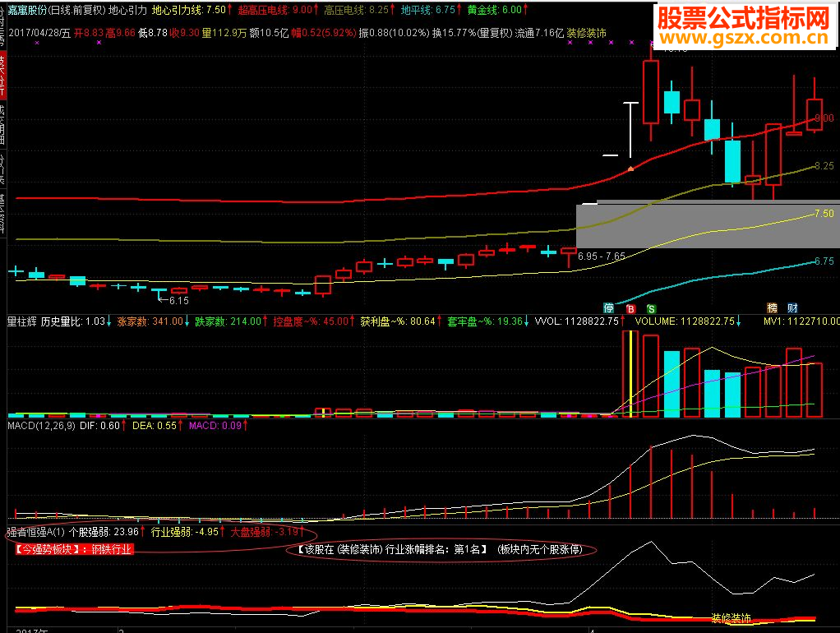The width and height of the screenshot is (840, 633).
Task: Click the 6.75 price label on the right
Action: point(824,261)
